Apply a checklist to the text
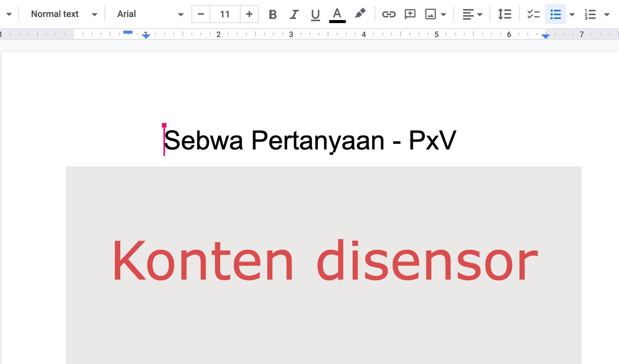This screenshot has height=364, width=619. [533, 14]
